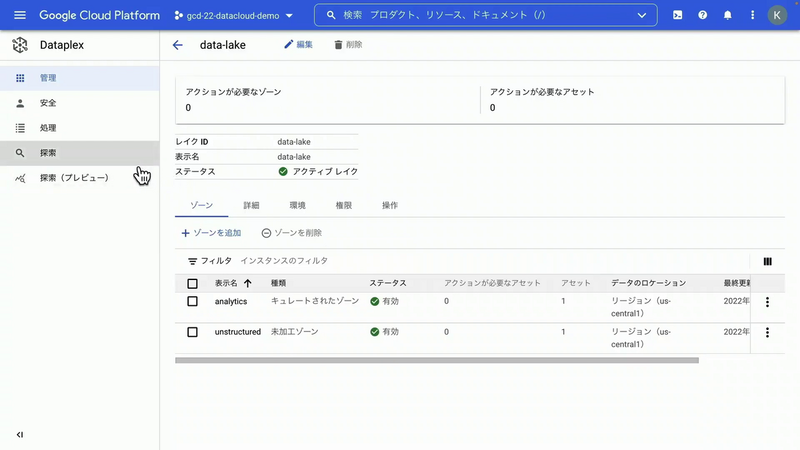Viewport: 800px width, 450px height.
Task: Click the 未加工ゾーン cell
Action: pyautogui.click(x=294, y=332)
